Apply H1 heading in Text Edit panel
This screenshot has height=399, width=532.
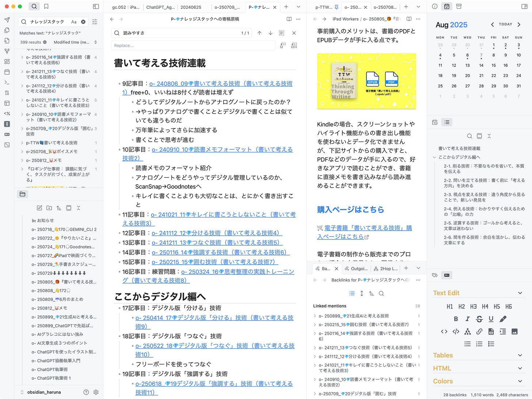click(450, 307)
